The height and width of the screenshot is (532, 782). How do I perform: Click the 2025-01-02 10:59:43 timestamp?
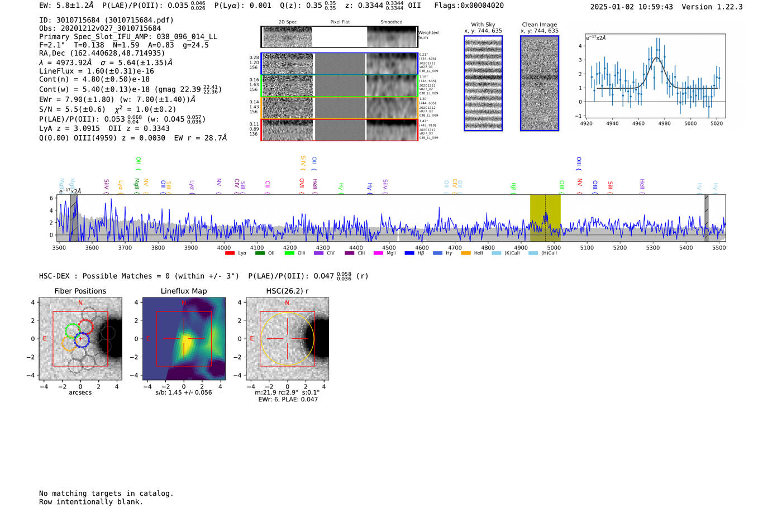coord(631,7)
